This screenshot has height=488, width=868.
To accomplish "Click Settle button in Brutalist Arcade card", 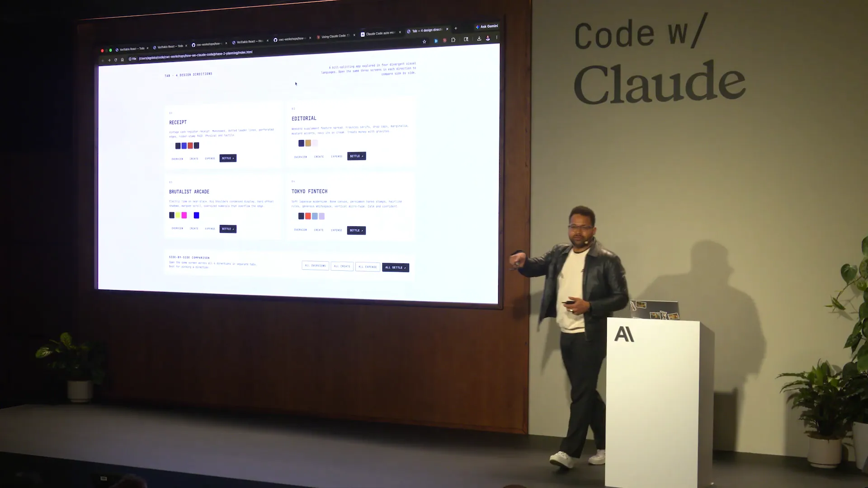I will point(228,229).
